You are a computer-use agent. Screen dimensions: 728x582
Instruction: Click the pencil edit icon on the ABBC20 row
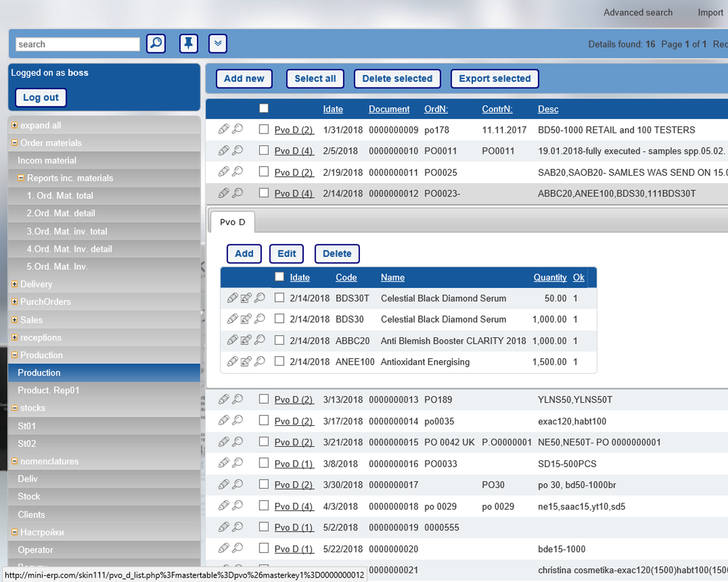[x=232, y=340]
